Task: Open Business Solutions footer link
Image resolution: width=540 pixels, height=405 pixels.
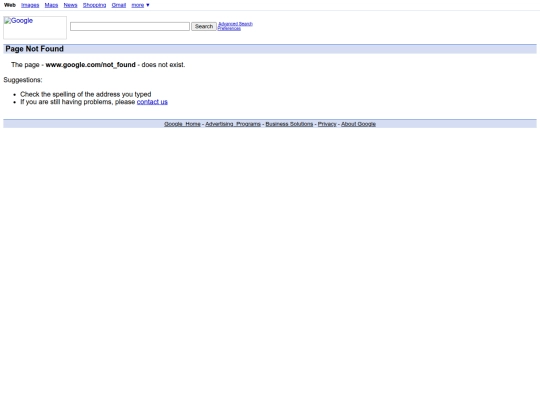Action: point(289,124)
